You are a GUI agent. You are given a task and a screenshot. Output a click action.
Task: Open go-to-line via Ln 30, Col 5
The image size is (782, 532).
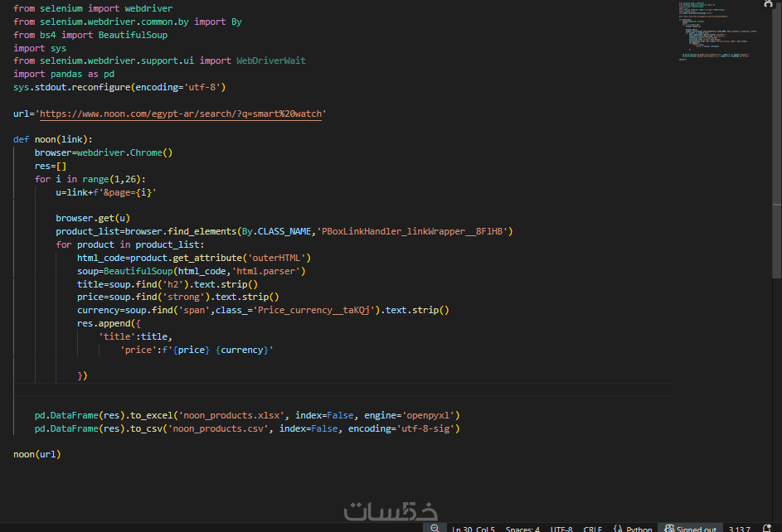(474, 529)
